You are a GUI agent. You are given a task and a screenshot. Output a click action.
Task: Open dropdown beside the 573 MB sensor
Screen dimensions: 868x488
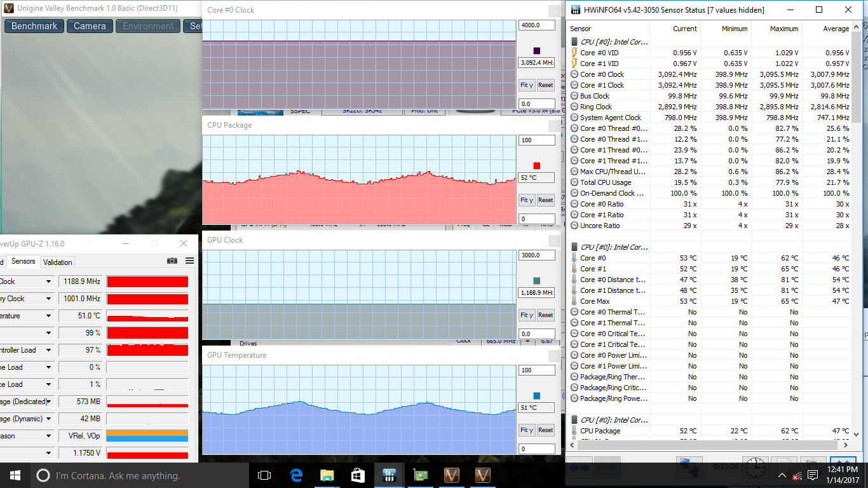[48, 402]
